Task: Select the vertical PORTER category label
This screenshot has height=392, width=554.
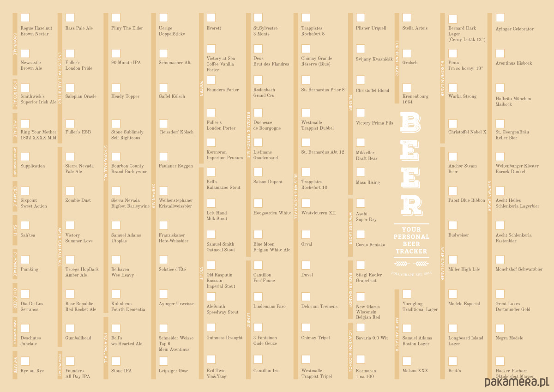Action: coord(201,88)
